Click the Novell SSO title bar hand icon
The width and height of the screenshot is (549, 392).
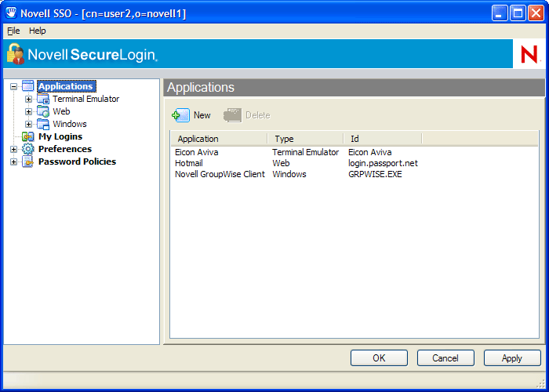[x=11, y=13]
